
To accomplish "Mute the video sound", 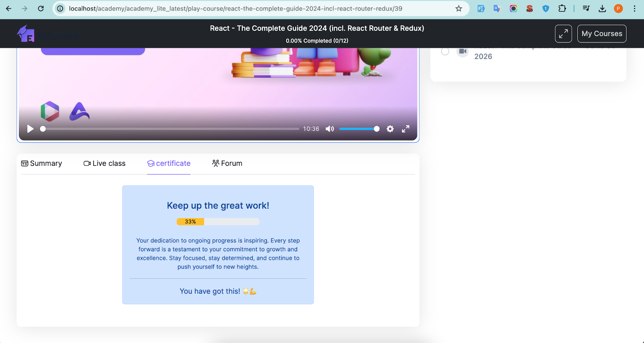I will (x=330, y=129).
